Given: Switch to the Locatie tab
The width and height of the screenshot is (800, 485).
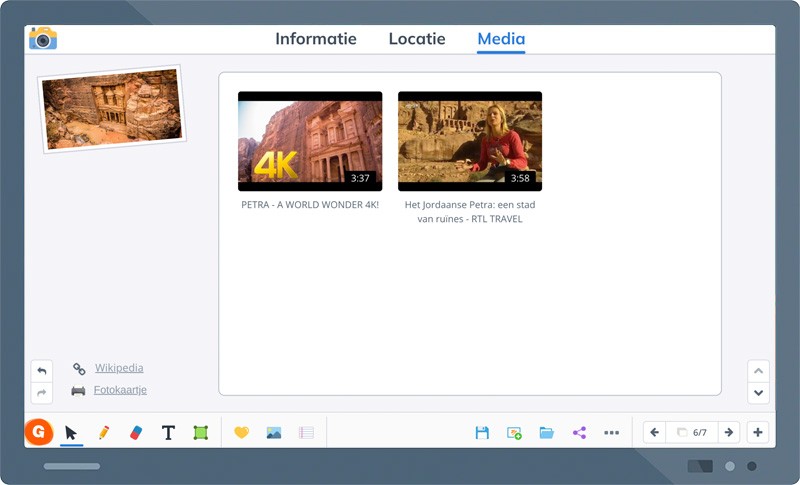Looking at the screenshot, I should [x=417, y=39].
